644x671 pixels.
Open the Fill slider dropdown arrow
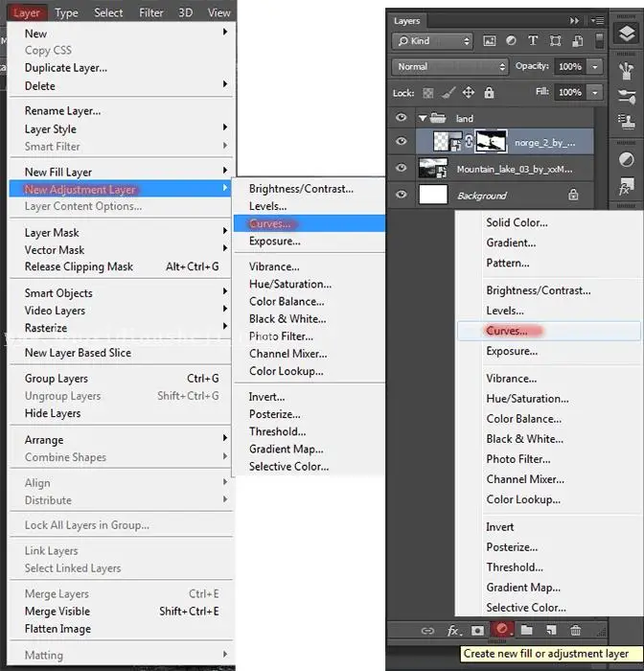point(595,92)
